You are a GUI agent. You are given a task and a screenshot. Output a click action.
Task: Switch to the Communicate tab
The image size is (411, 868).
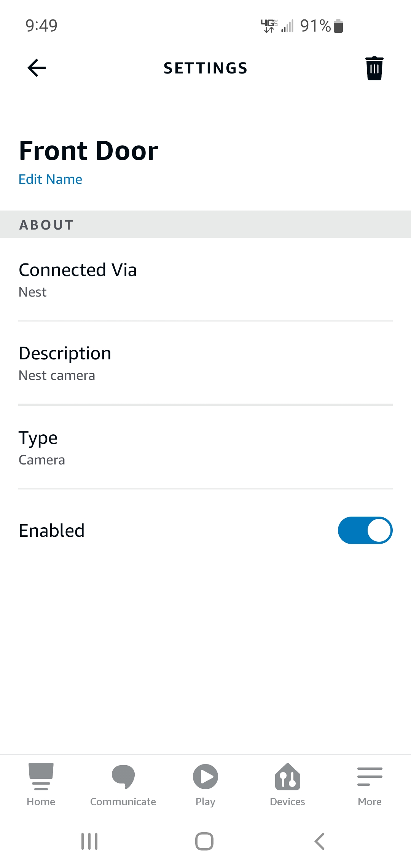(123, 784)
